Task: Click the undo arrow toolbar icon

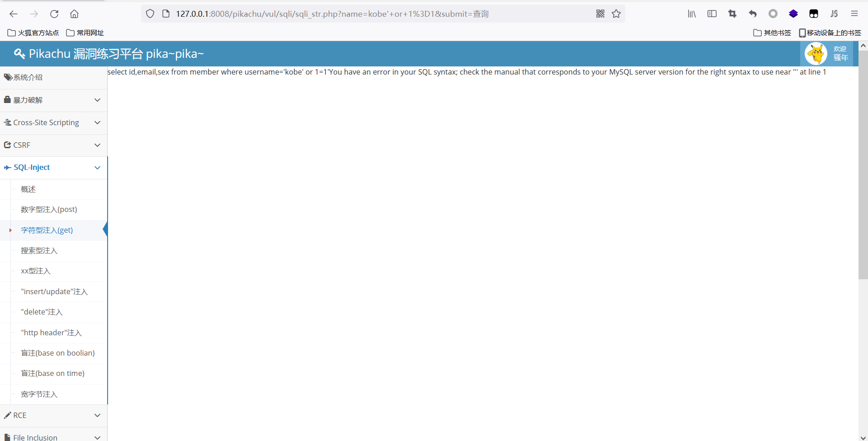Action: (x=753, y=14)
